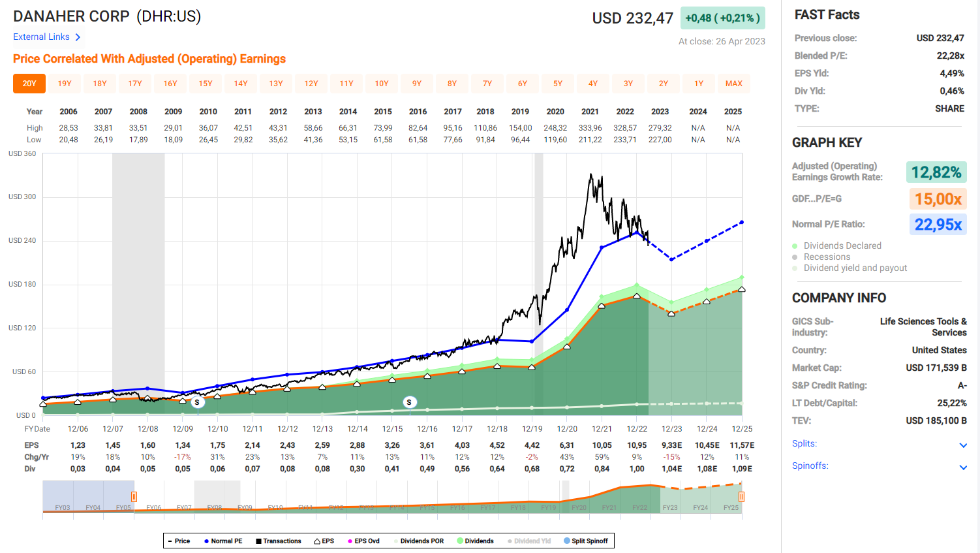
Task: Grab the right handle of range navigator
Action: [x=741, y=497]
